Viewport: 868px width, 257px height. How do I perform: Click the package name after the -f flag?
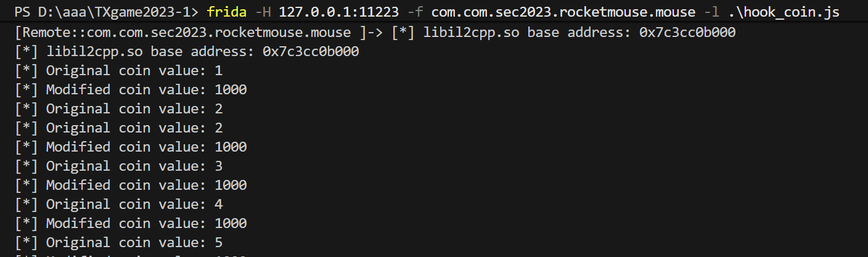[563, 13]
